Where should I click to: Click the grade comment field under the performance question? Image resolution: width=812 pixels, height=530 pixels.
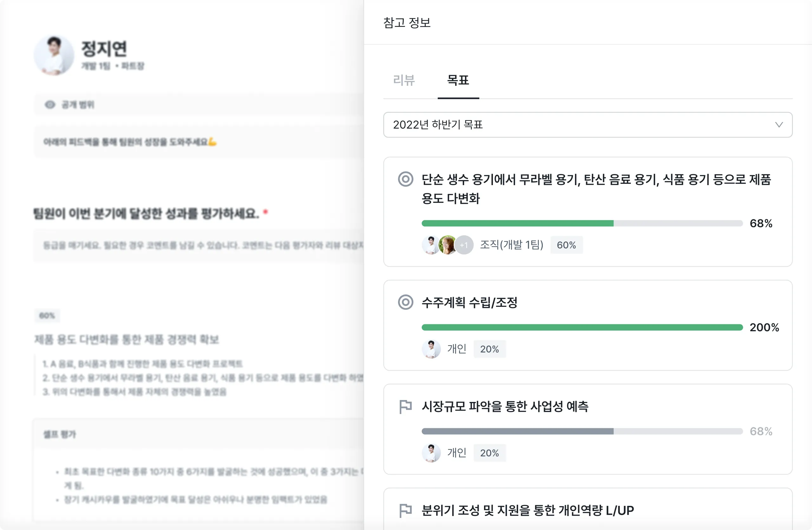tap(199, 245)
